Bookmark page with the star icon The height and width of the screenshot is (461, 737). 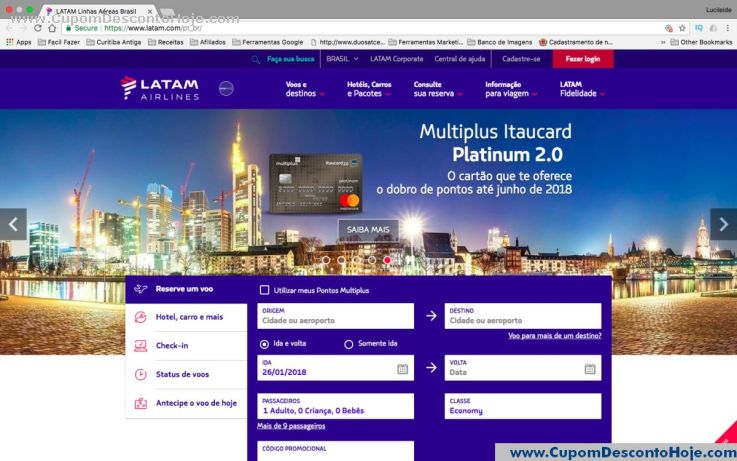682,28
